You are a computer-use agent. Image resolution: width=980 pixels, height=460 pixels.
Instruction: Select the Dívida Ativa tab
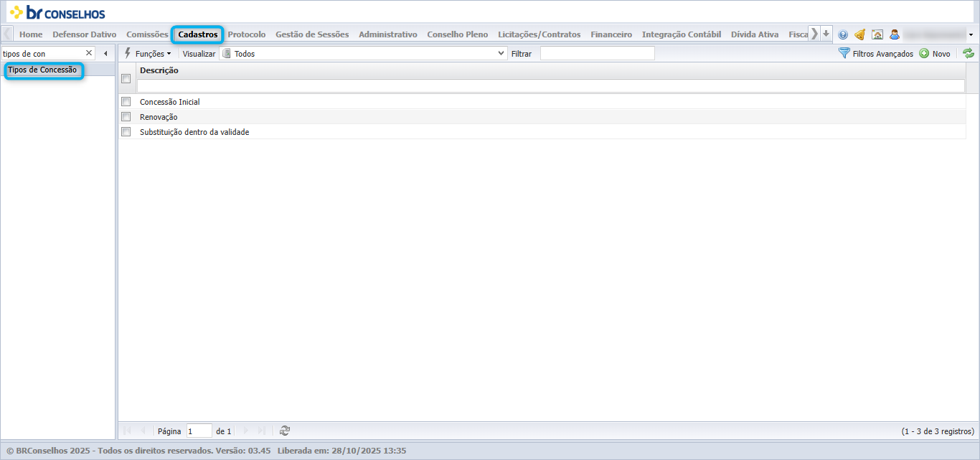(x=755, y=34)
